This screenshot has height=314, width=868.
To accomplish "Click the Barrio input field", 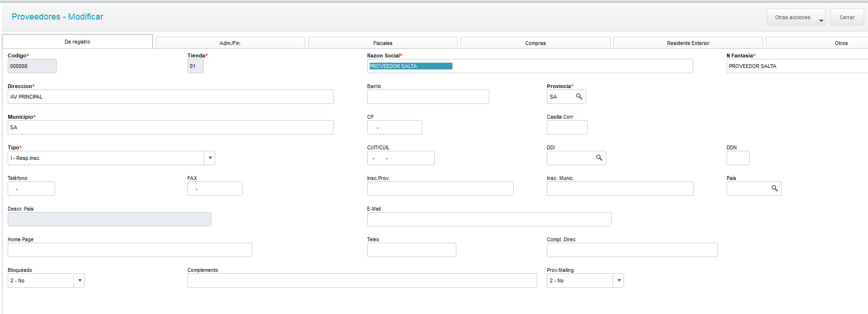I will [x=428, y=97].
